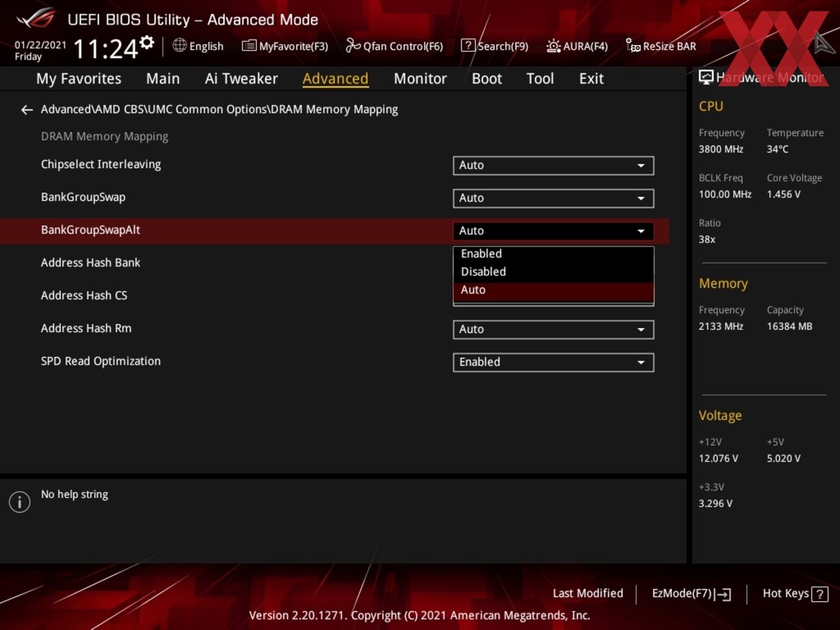The image size is (840, 630).
Task: Collapse the BankGroupSwapAlt dropdown
Action: coord(553,231)
